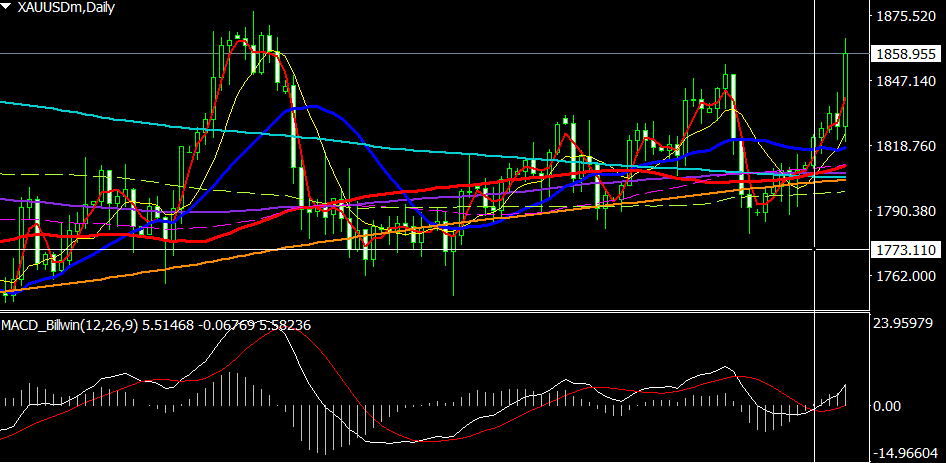Click the triangle arrow beside XAUUSDm title
Image resolution: width=946 pixels, height=463 pixels.
click(x=7, y=7)
